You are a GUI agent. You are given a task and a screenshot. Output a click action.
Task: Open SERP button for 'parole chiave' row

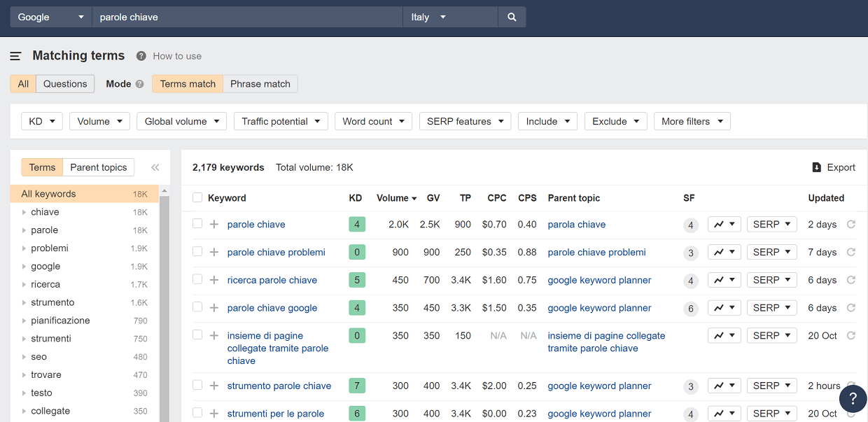coord(771,225)
